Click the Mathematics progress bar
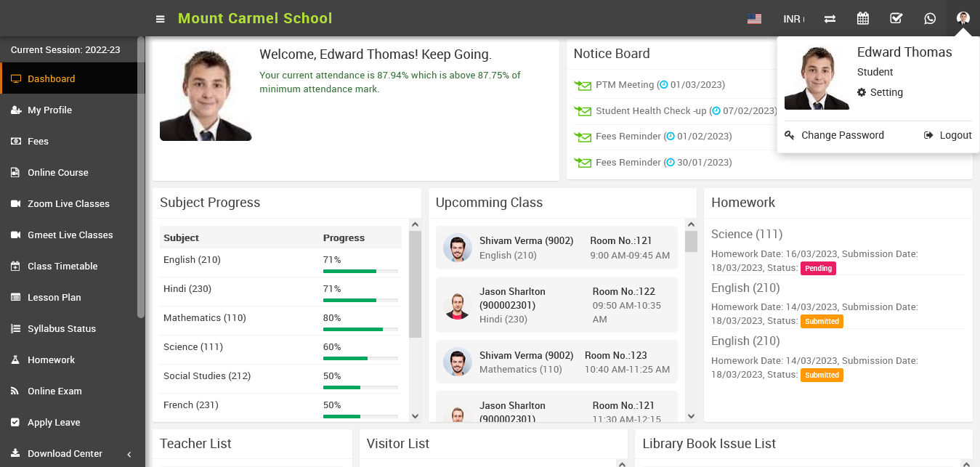 pyautogui.click(x=360, y=329)
